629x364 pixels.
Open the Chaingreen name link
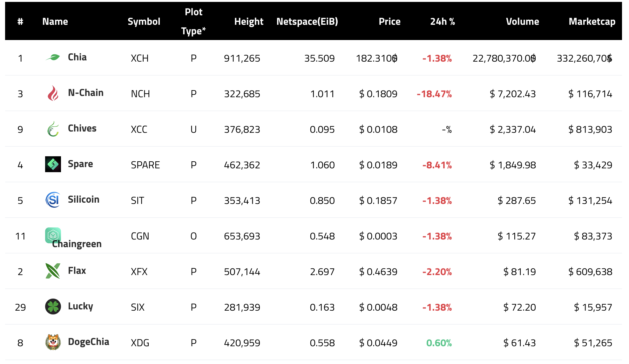77,244
